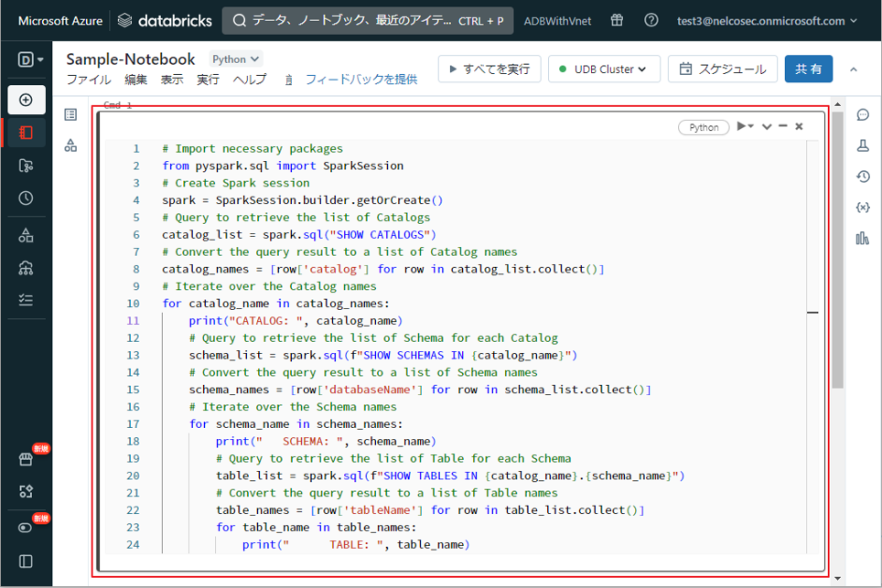
Task: Click the フィードバックを提供 link
Action: [x=360, y=80]
